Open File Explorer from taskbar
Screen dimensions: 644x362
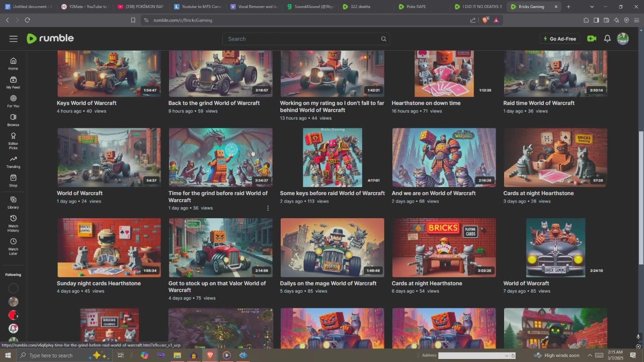click(x=177, y=355)
